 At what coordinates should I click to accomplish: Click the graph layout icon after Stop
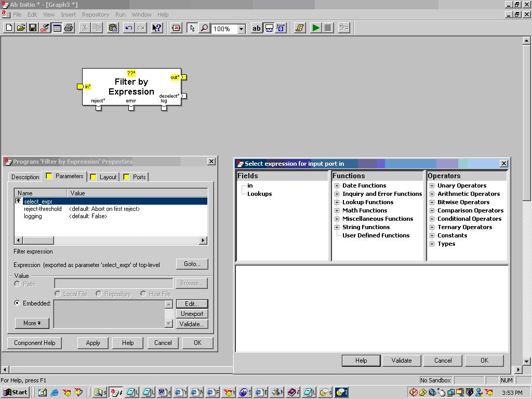pyautogui.click(x=344, y=28)
